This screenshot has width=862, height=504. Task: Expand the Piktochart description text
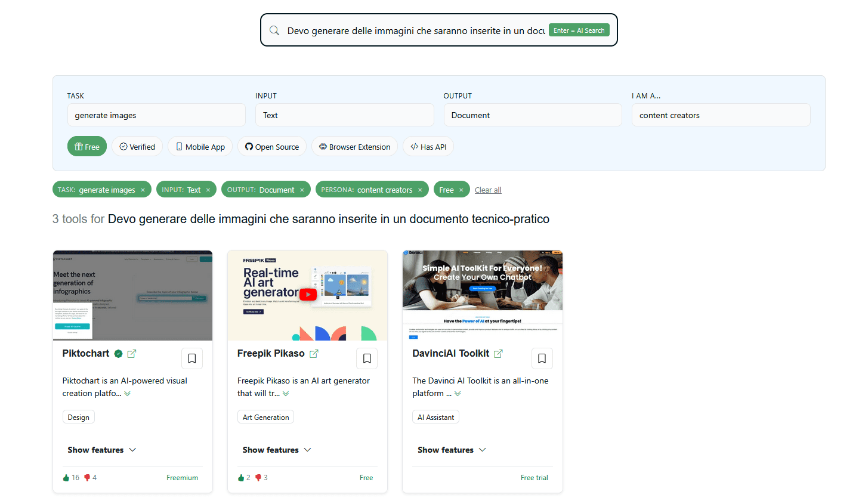(127, 394)
